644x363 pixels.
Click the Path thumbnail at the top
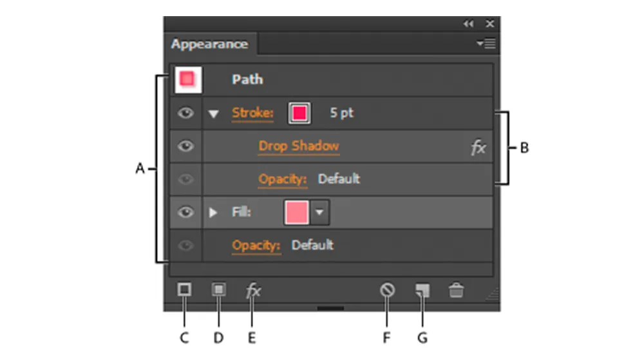pos(187,79)
